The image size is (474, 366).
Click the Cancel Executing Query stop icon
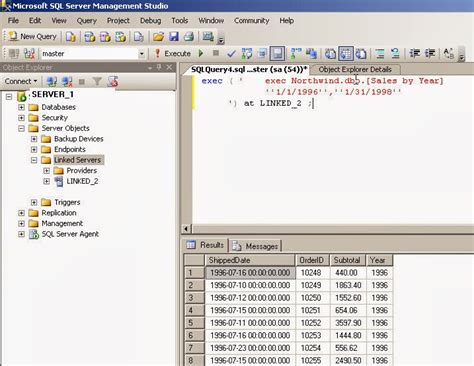[216, 53]
